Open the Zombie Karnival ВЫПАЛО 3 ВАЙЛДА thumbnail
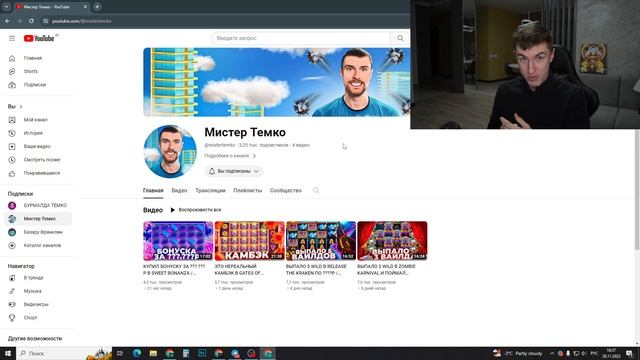 (x=392, y=241)
